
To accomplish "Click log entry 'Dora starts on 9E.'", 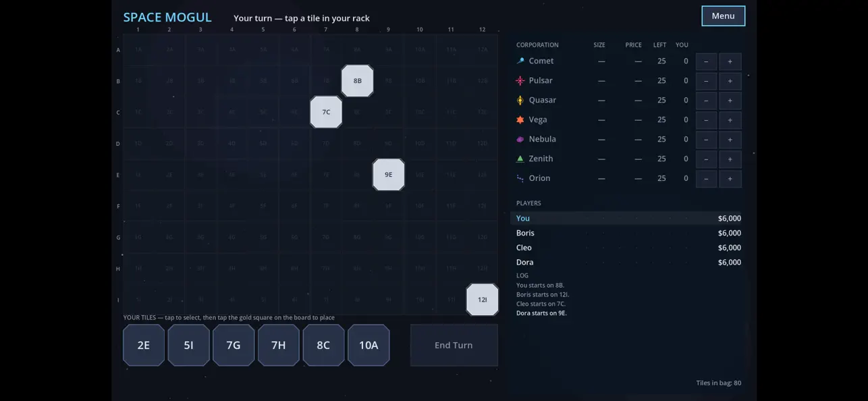I will coord(541,313).
